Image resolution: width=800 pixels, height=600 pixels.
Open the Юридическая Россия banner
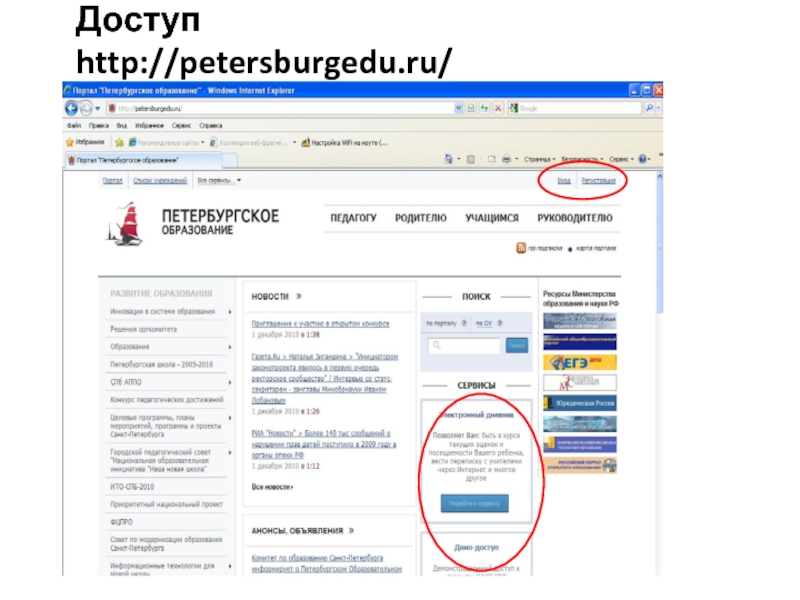click(x=580, y=403)
